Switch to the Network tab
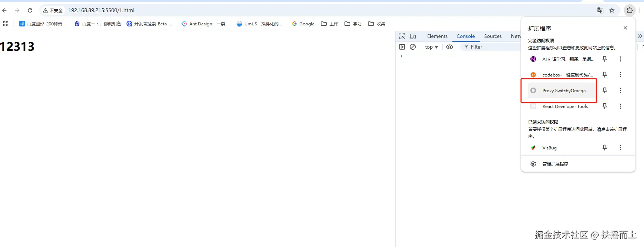This screenshot has width=644, height=247. 516,36
